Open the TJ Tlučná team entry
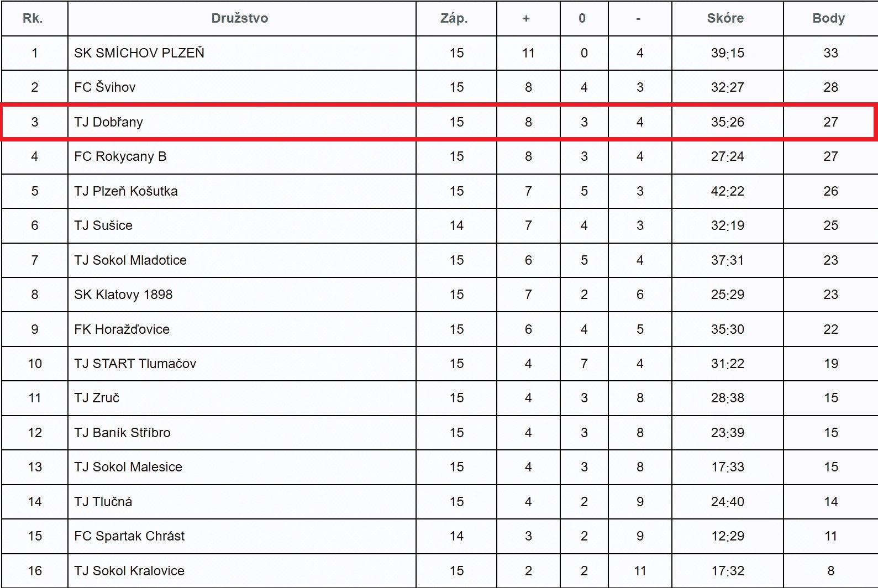Image resolution: width=878 pixels, height=588 pixels. pos(103,502)
